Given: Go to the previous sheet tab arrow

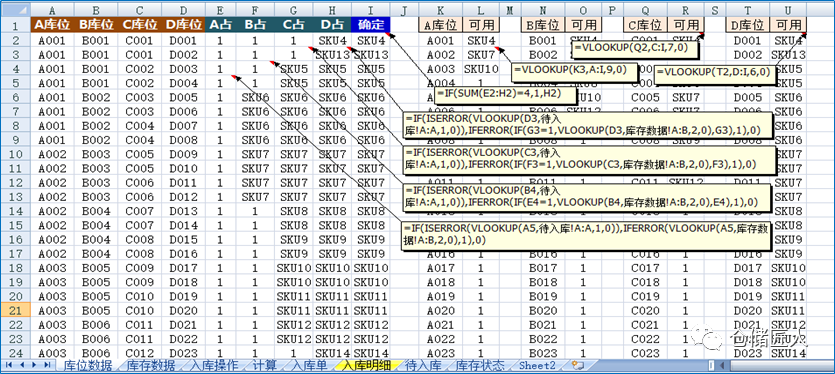Looking at the screenshot, I should (22, 365).
